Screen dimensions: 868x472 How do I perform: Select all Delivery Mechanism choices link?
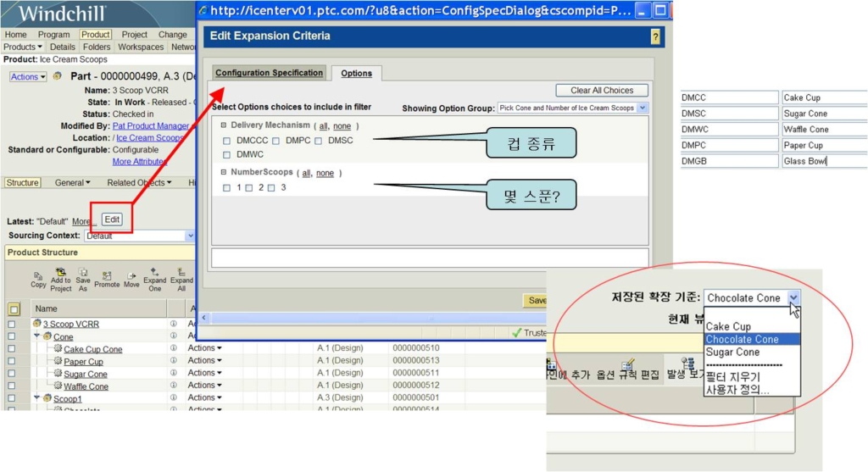coord(323,126)
